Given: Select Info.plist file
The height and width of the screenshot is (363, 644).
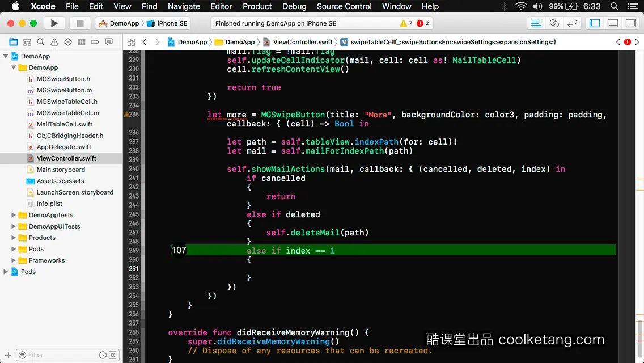Looking at the screenshot, I should [49, 204].
